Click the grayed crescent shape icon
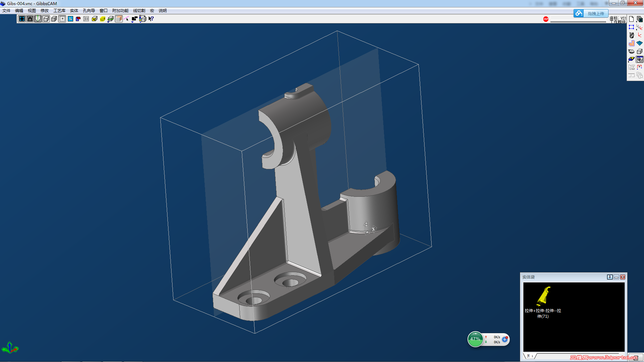Image resolution: width=644 pixels, height=362 pixels. [86, 19]
